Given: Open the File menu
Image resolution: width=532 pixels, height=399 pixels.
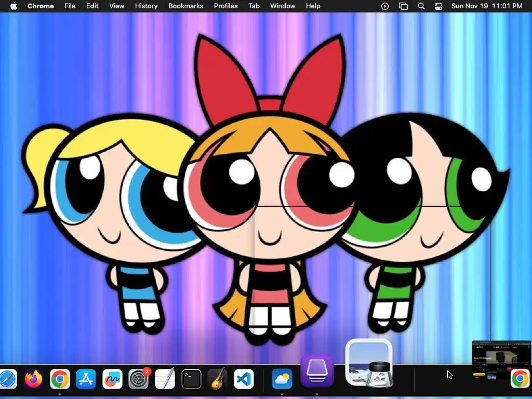Looking at the screenshot, I should tap(70, 6).
